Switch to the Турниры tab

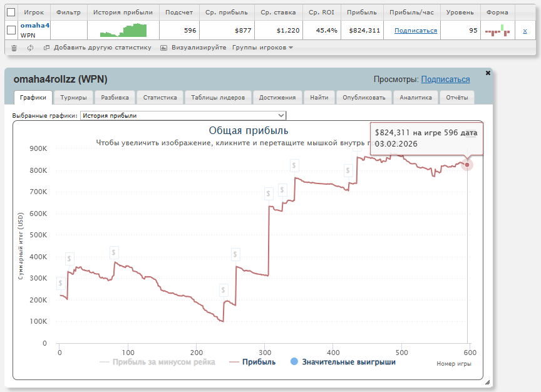[73, 98]
